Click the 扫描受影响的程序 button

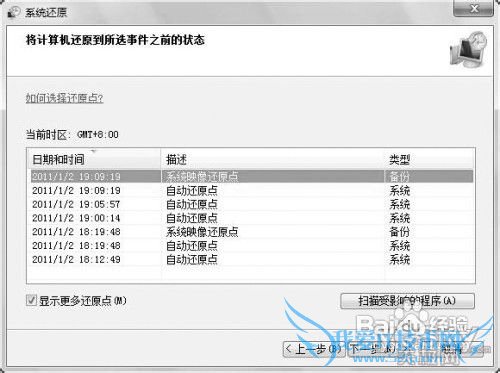(407, 301)
